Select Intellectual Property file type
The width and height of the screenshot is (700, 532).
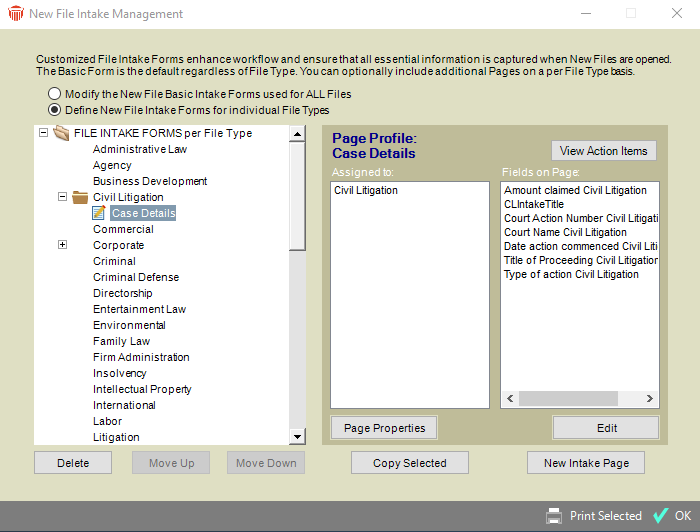tap(142, 389)
